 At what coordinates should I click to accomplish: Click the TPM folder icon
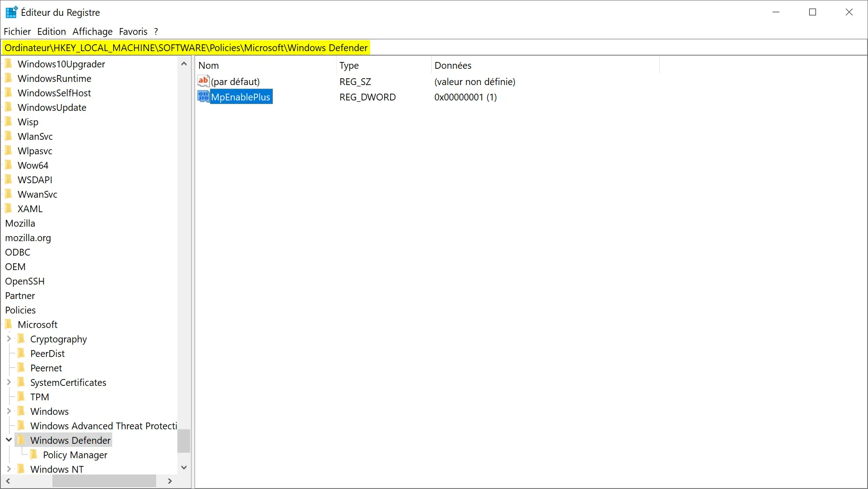(x=21, y=396)
